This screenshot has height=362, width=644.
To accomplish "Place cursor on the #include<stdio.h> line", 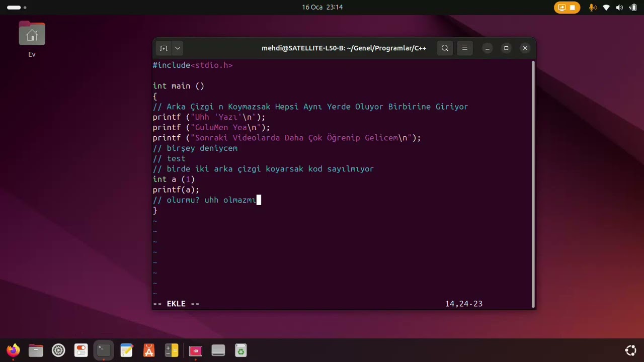I will (x=193, y=65).
